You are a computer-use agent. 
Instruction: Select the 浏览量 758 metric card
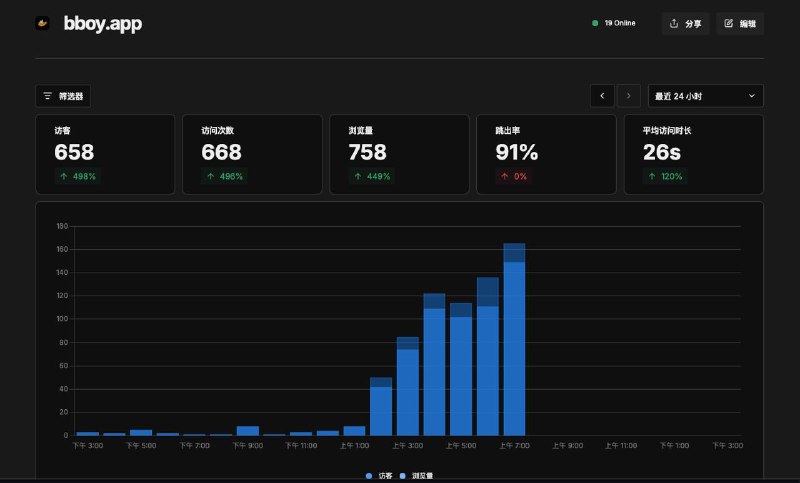point(399,153)
